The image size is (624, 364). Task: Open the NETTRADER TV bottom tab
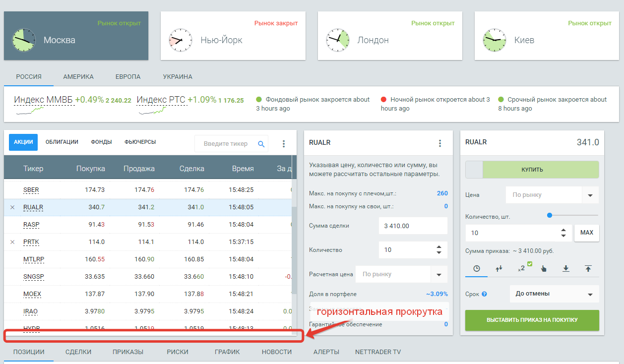coord(378,352)
